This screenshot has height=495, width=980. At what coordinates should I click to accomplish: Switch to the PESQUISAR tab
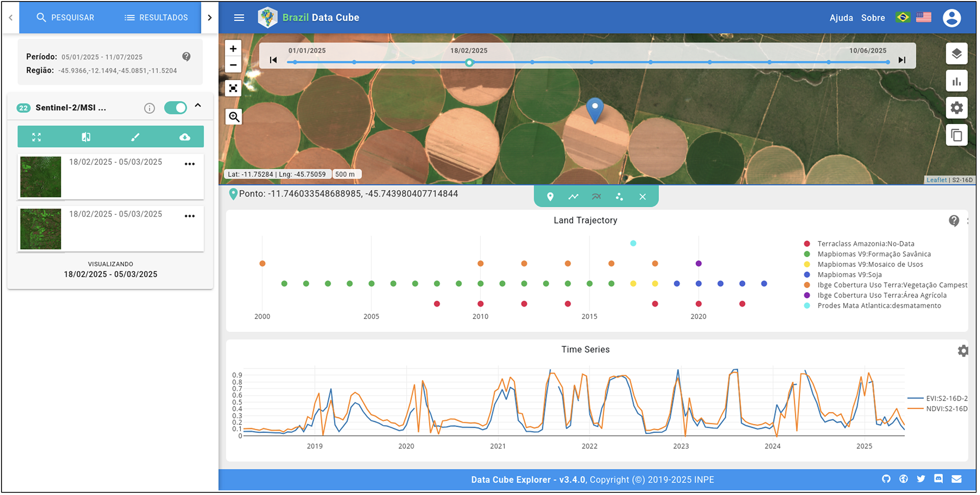65,18
